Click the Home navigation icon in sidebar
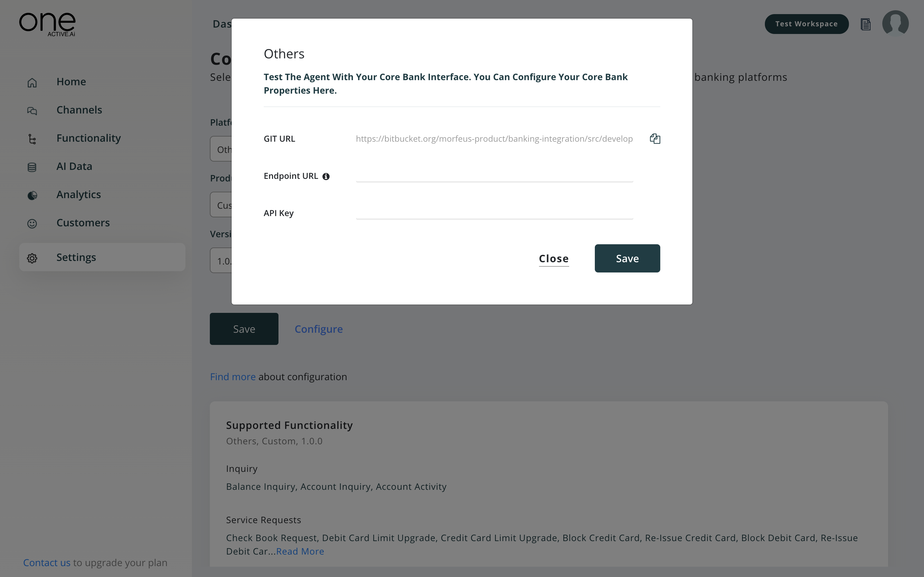Image resolution: width=924 pixels, height=577 pixels. 32,82
